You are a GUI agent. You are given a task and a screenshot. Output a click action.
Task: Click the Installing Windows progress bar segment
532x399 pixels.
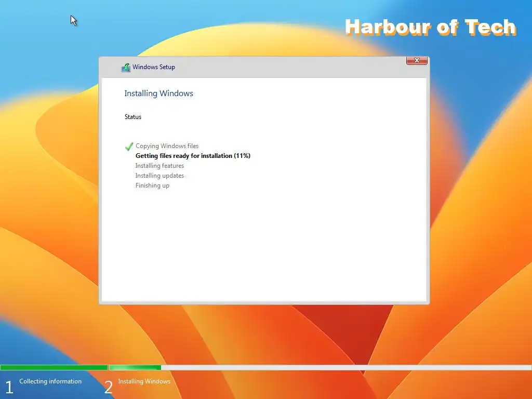point(320,367)
